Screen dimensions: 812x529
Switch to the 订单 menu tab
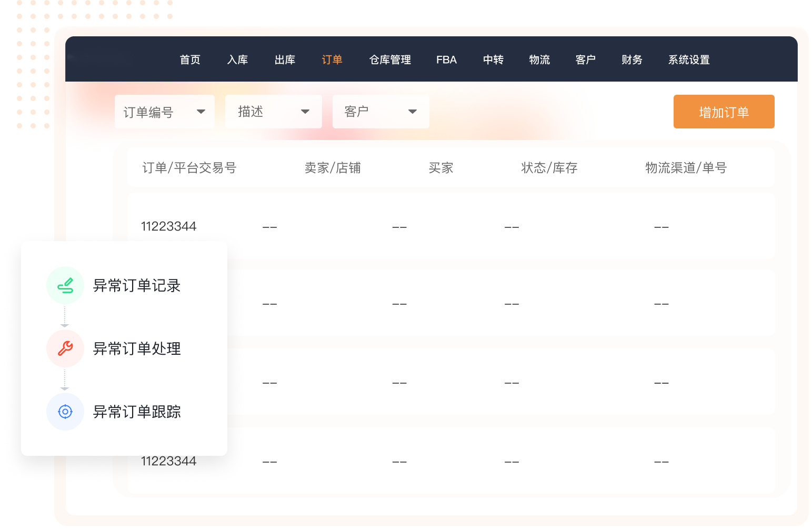coord(332,60)
